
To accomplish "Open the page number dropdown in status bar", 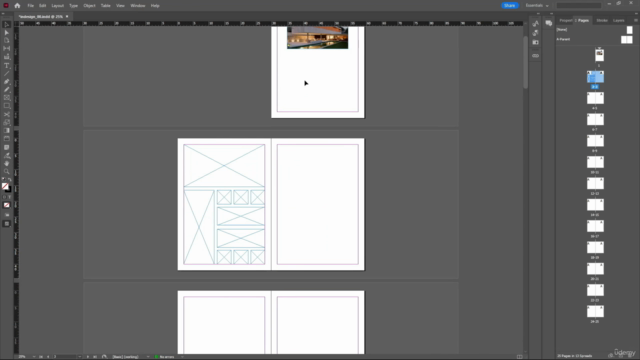I will tap(80, 357).
